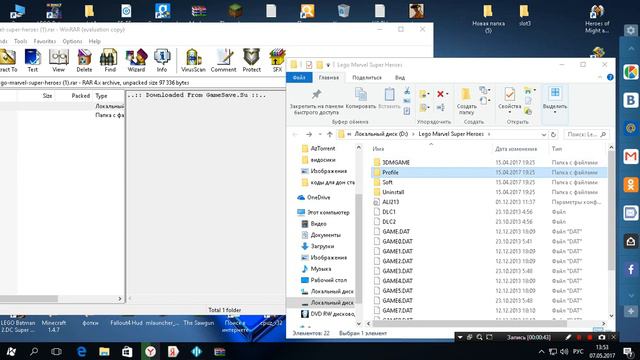Expand the address bar history dropdown
Image resolution: width=640 pixels, height=360 pixels.
[544, 134]
